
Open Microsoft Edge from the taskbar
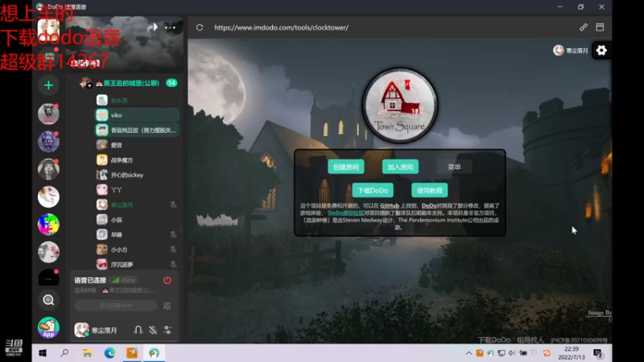point(109,353)
